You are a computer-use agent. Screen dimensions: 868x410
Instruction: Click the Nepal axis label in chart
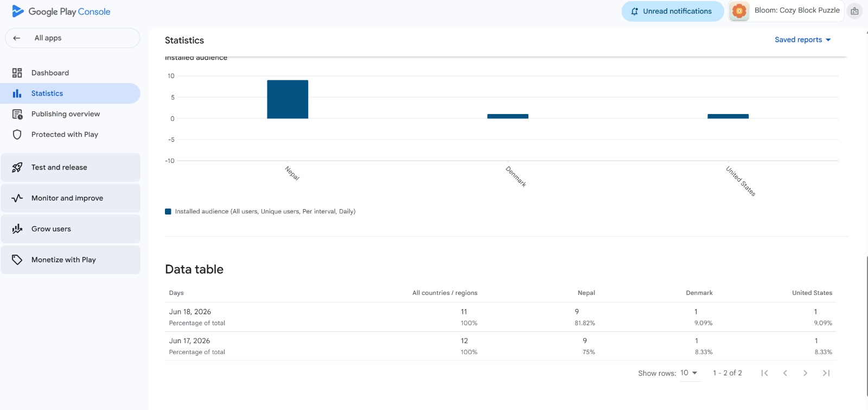292,173
